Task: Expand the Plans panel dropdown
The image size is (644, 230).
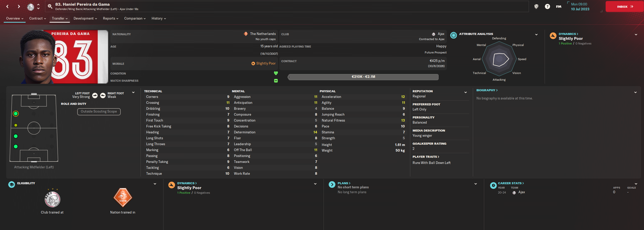Action: click(x=475, y=184)
